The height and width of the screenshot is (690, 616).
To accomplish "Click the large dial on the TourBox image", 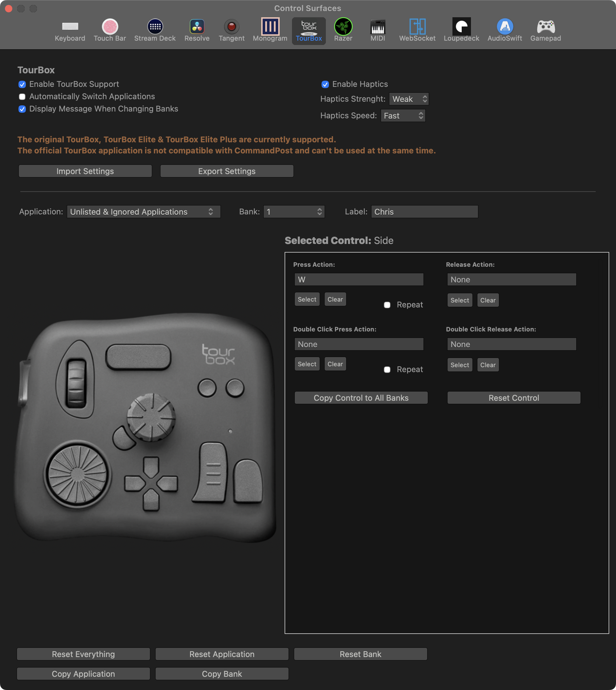I will (x=78, y=474).
